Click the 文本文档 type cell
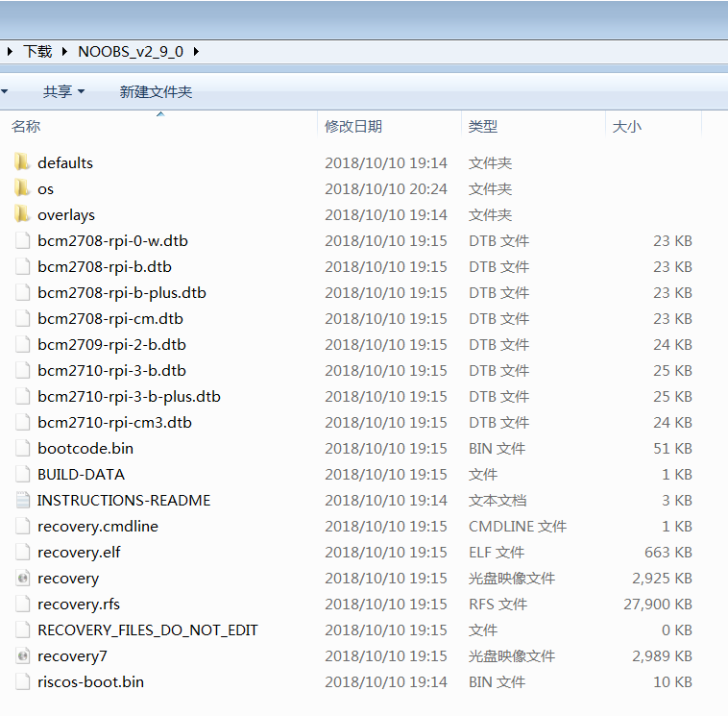728x716 pixels. pos(497,501)
